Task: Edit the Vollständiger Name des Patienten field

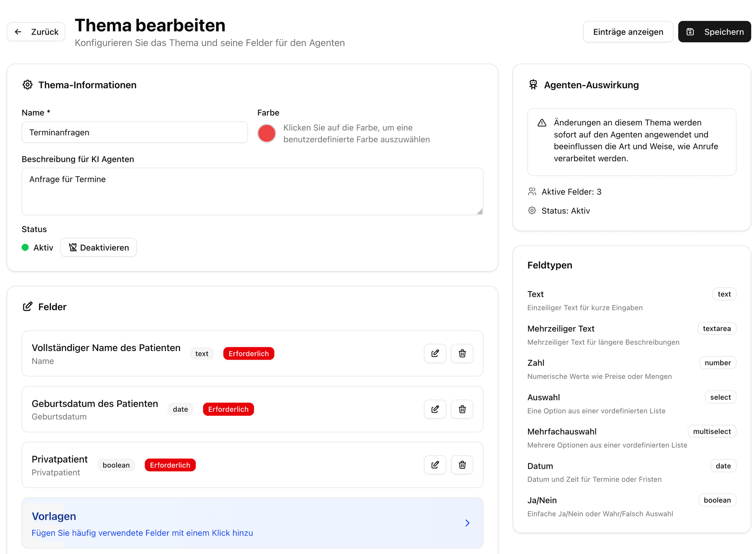Action: pyautogui.click(x=435, y=353)
